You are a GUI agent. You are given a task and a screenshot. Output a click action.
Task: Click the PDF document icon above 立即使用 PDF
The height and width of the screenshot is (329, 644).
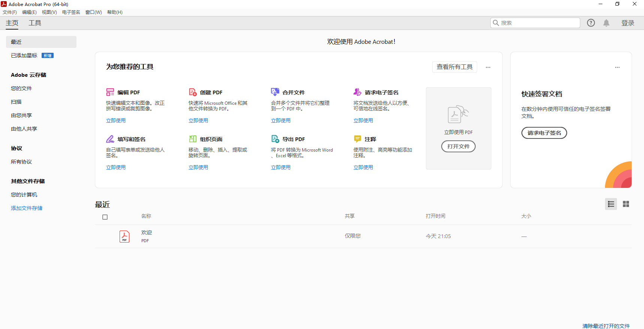[458, 114]
